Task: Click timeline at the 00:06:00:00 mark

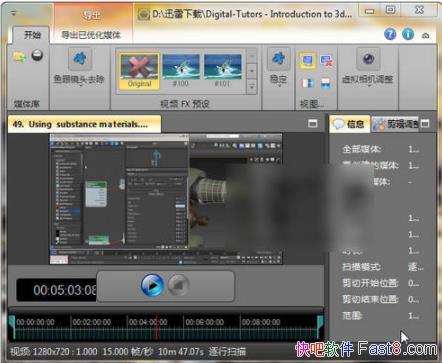Action: click(x=205, y=322)
